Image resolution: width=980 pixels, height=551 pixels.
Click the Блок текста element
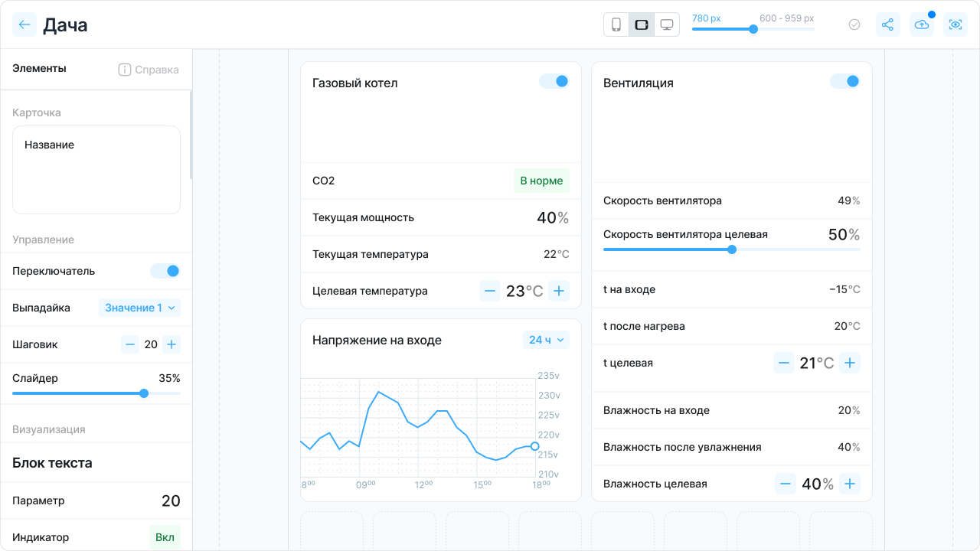coord(52,463)
